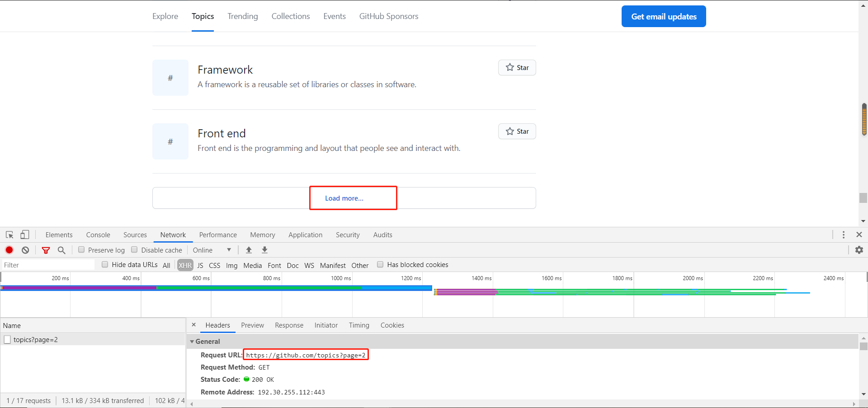This screenshot has height=408, width=868.
Task: Click Get email updates button
Action: (664, 16)
